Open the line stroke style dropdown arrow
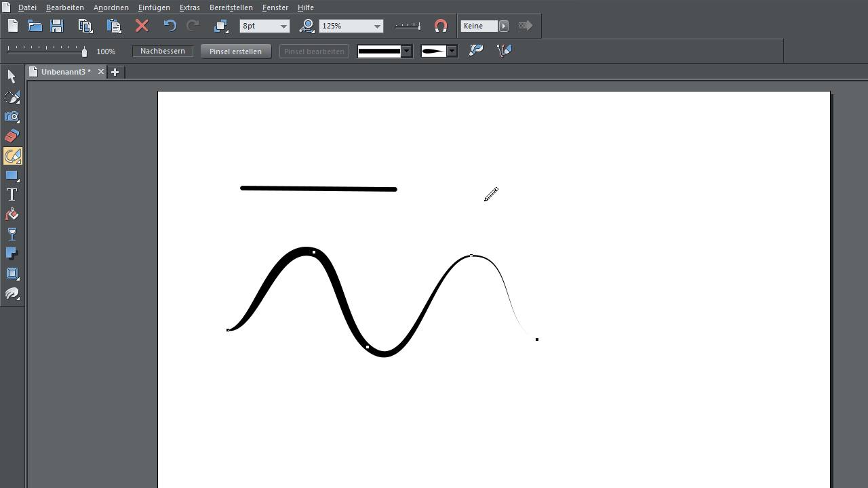Screen dimensions: 868x488 (406, 51)
